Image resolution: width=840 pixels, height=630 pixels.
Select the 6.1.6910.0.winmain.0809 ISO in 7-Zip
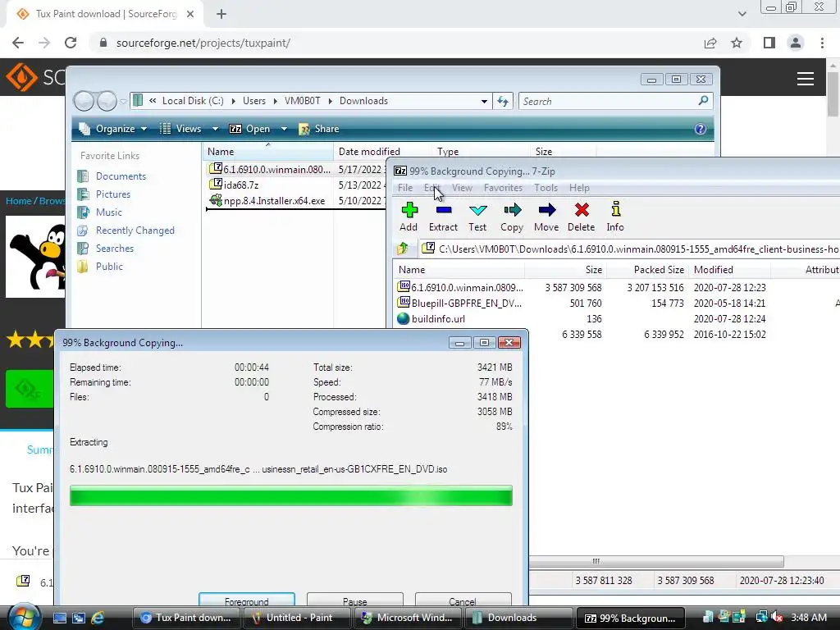[x=461, y=288]
